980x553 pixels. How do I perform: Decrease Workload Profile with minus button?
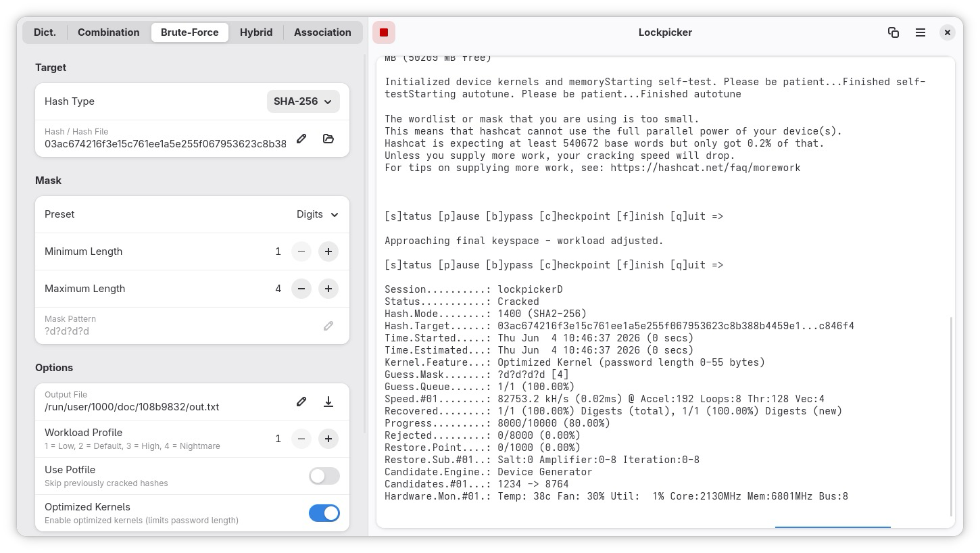pos(301,439)
